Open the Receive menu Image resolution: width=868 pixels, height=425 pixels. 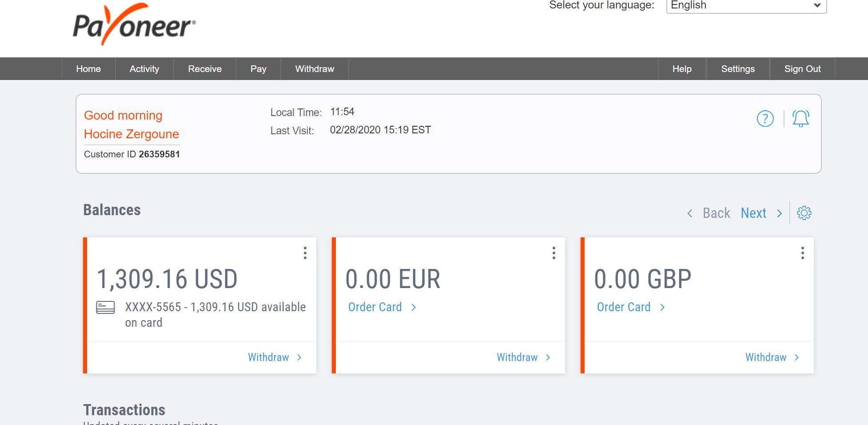coord(205,69)
